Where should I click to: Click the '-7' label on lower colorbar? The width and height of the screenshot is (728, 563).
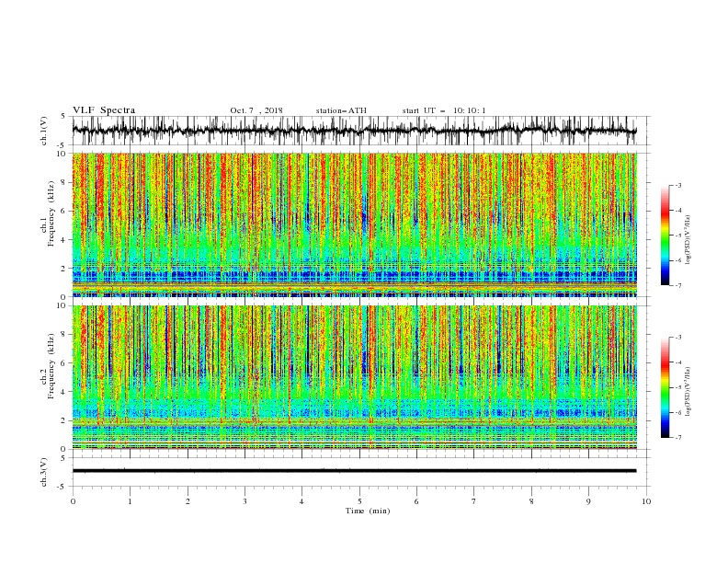point(677,438)
